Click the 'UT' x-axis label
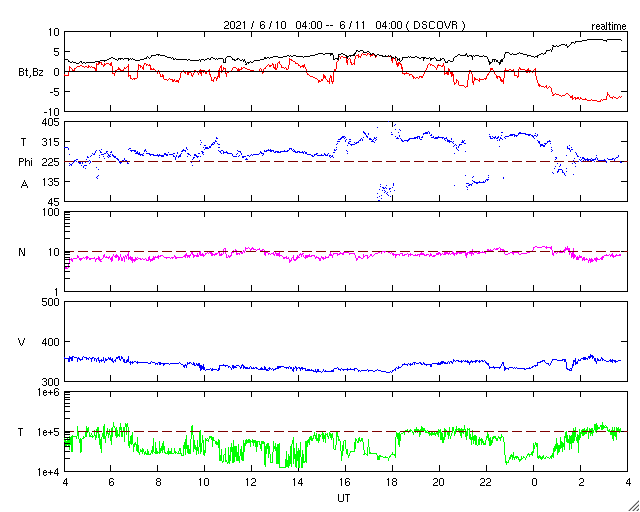The image size is (640, 512). [344, 498]
